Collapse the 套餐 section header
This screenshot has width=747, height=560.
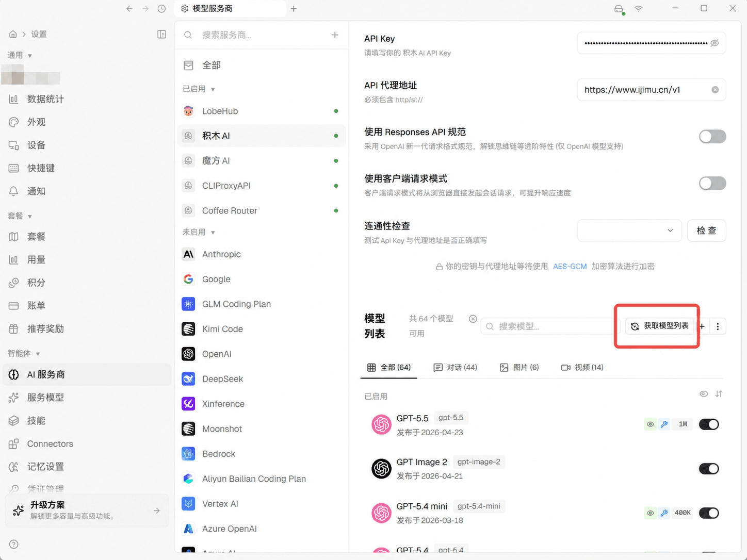(20, 216)
